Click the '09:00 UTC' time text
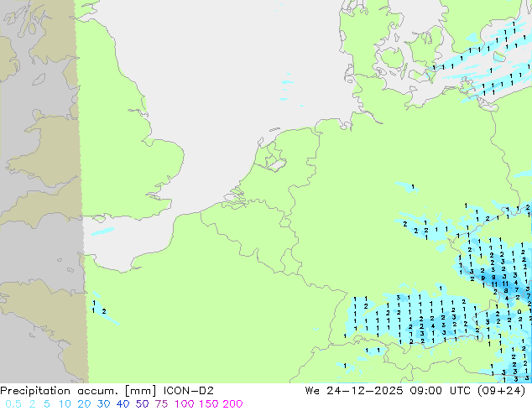The width and height of the screenshot is (532, 411). (440, 391)
